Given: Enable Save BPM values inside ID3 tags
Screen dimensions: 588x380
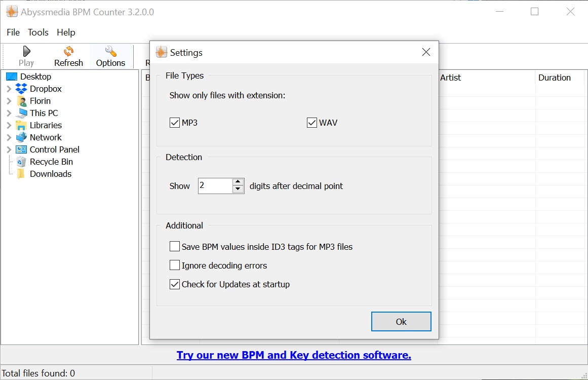Looking at the screenshot, I should pyautogui.click(x=175, y=247).
